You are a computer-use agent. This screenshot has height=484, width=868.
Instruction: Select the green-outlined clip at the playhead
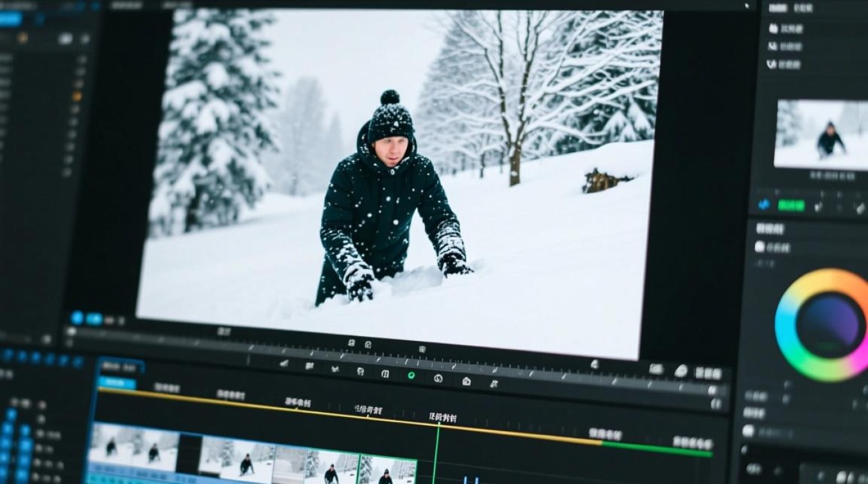point(386,471)
